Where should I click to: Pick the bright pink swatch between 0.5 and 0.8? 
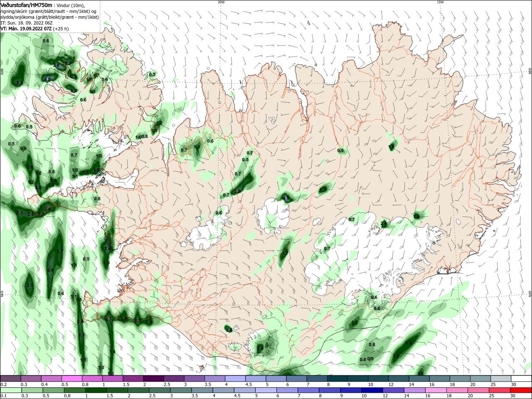72,379
